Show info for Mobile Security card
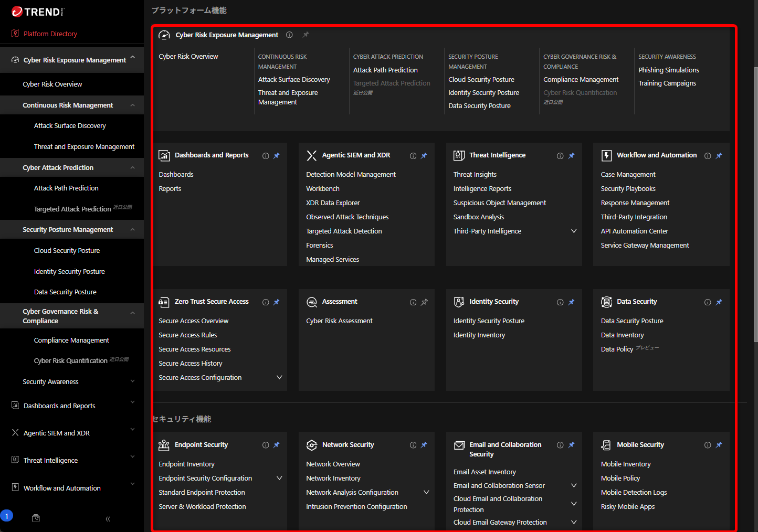Viewport: 758px width, 532px height. (708, 445)
